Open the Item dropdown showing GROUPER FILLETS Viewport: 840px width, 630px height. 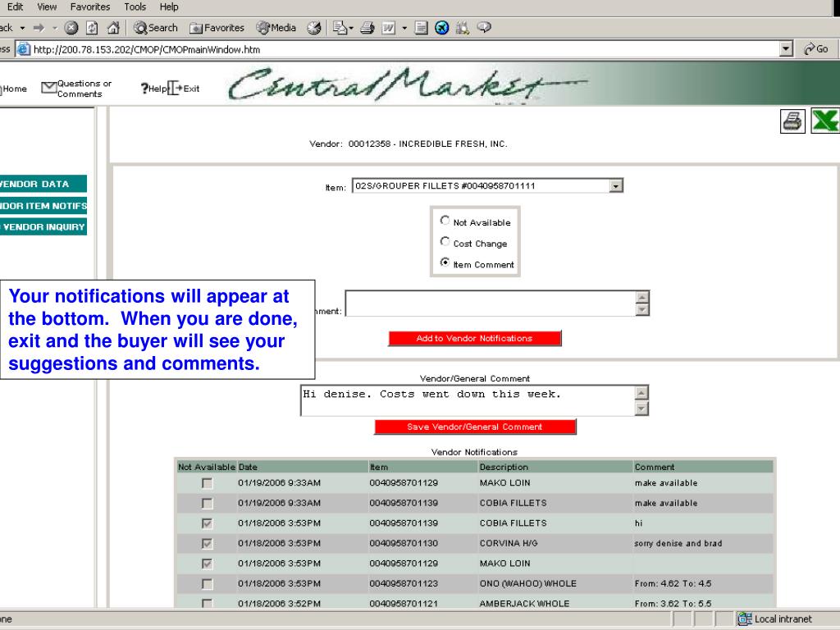(x=616, y=186)
